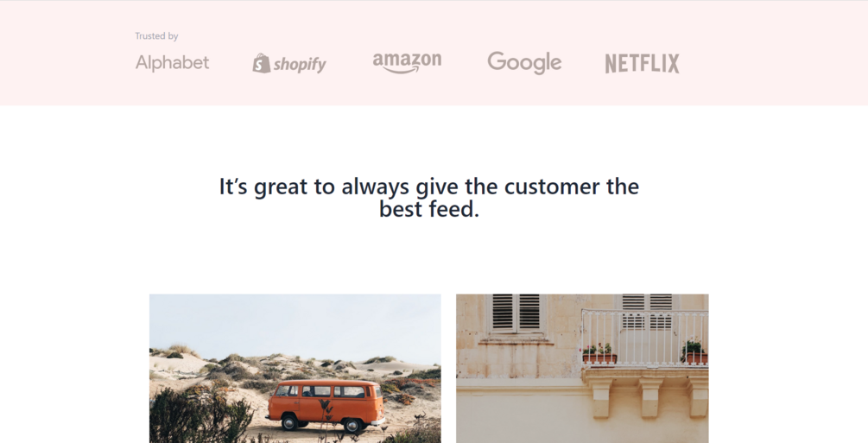Open the amazon logo
The image size is (868, 443).
[x=407, y=63]
